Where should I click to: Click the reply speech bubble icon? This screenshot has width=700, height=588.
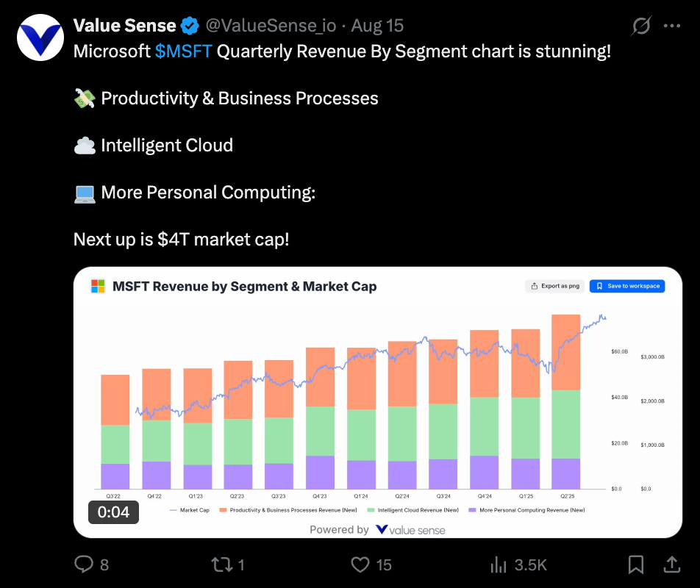click(x=84, y=564)
